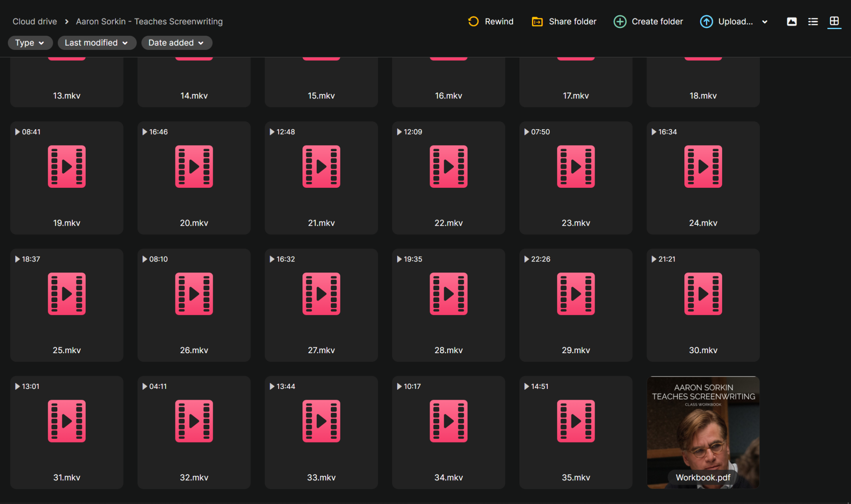The image size is (851, 504).
Task: Switch to list view layout
Action: [x=813, y=21]
